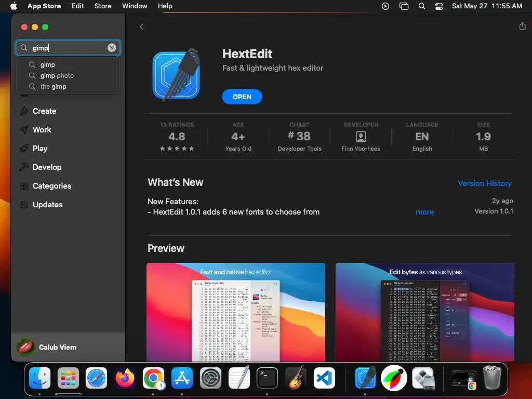Click the share icon for HextEdit

(x=522, y=26)
